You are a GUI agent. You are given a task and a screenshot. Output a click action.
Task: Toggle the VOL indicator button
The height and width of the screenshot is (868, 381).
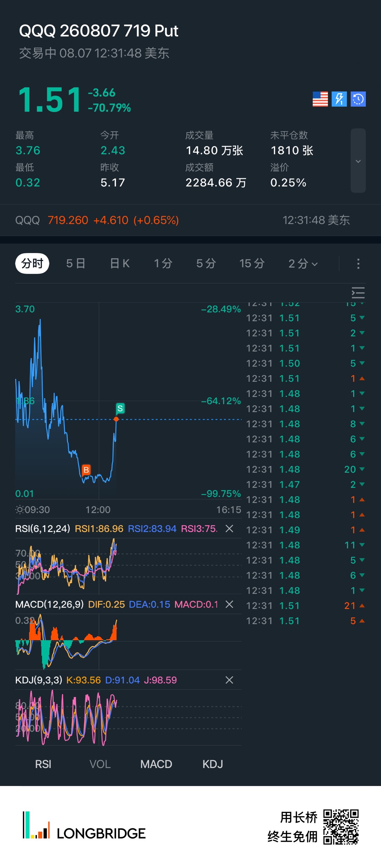coord(100,764)
